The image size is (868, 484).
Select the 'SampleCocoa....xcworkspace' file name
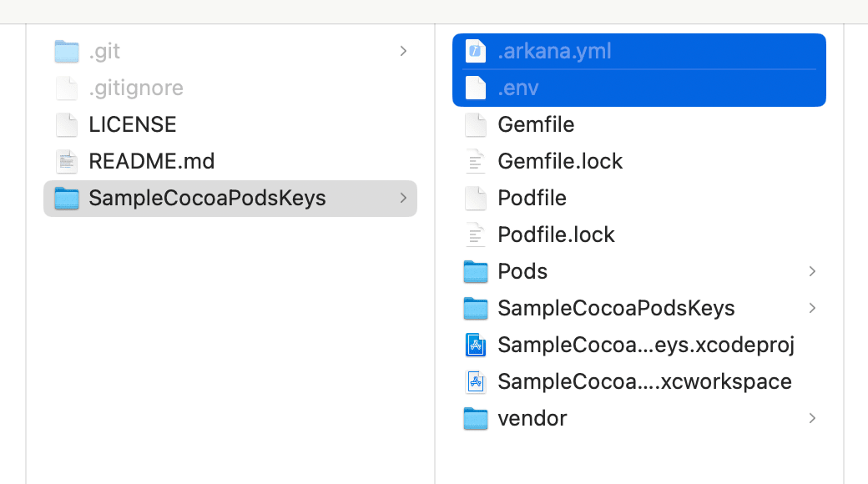point(645,381)
